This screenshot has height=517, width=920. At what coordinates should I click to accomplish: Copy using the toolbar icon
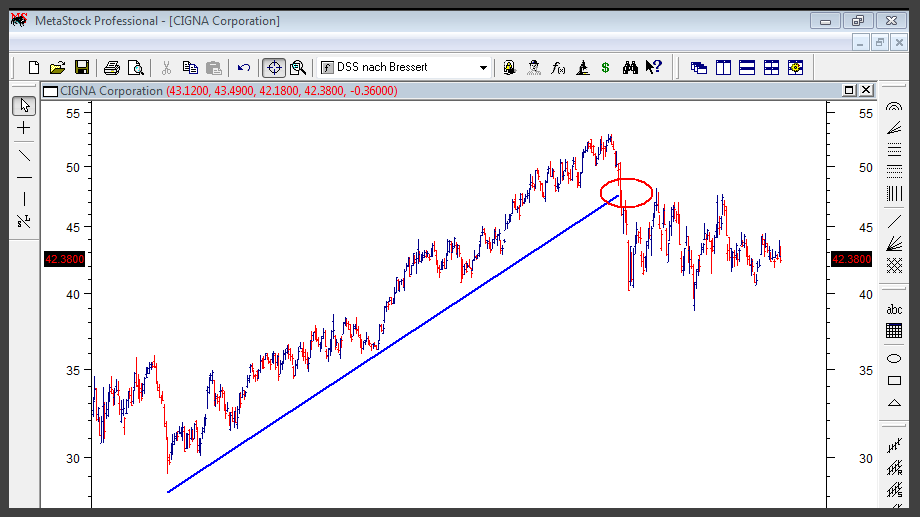coord(190,67)
